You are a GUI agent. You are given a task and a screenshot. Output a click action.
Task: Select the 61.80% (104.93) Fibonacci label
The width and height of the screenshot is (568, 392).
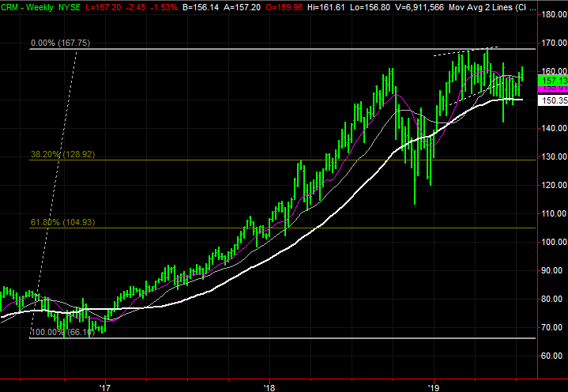click(x=62, y=222)
